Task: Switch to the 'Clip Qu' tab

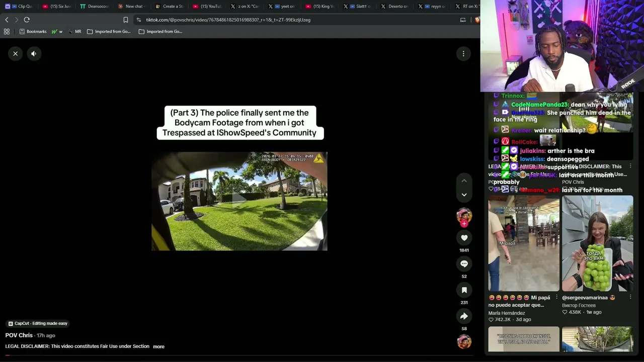Action: point(19,6)
